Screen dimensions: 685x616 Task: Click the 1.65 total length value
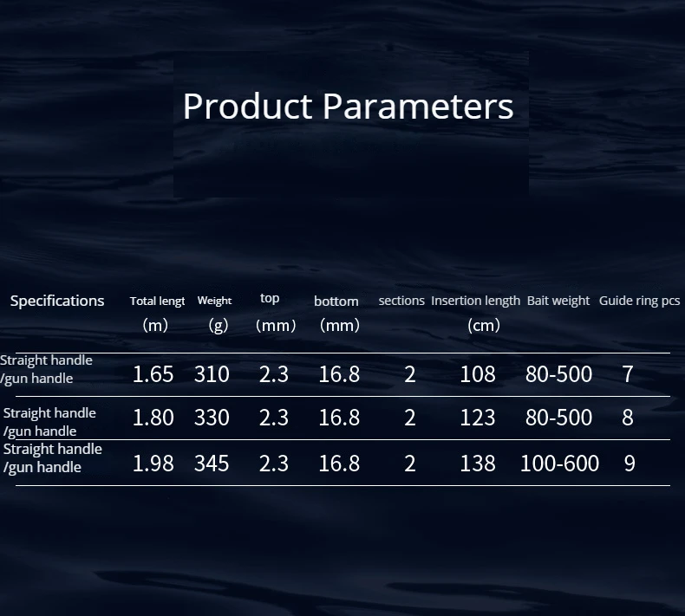pos(153,374)
